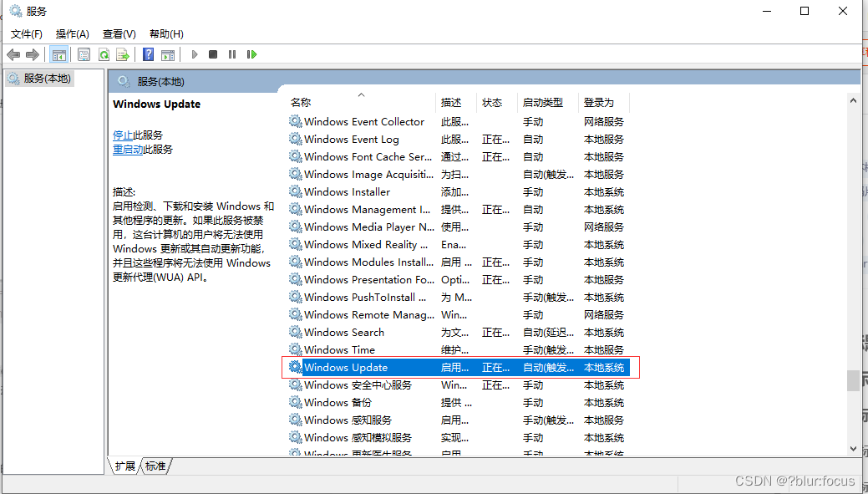The image size is (868, 494).
Task: Open the Properties toolbar icon
Action: click(x=84, y=54)
